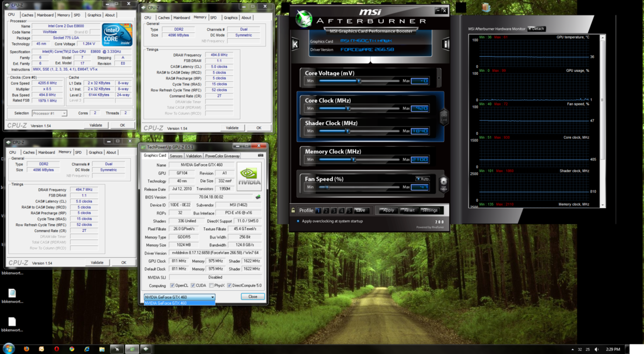
Task: Click the Core Voltage slider handle
Action: (359, 81)
